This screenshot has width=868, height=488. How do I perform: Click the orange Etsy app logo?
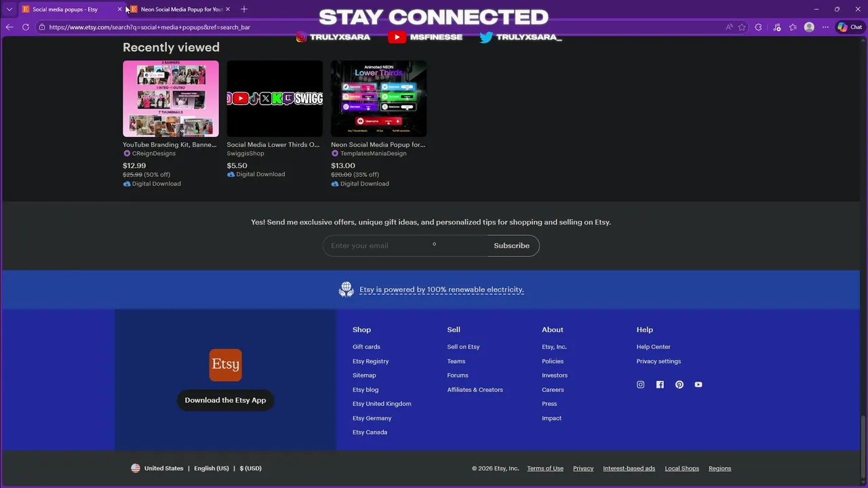225,365
